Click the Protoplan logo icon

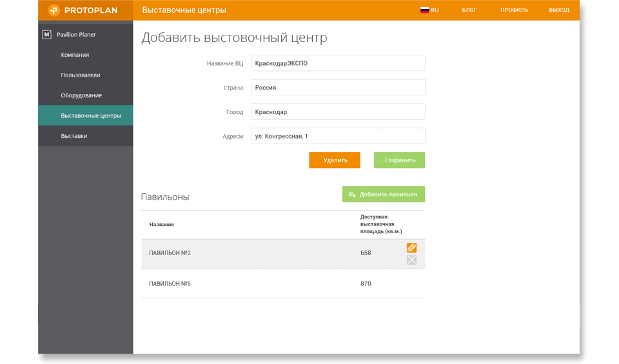tap(54, 10)
